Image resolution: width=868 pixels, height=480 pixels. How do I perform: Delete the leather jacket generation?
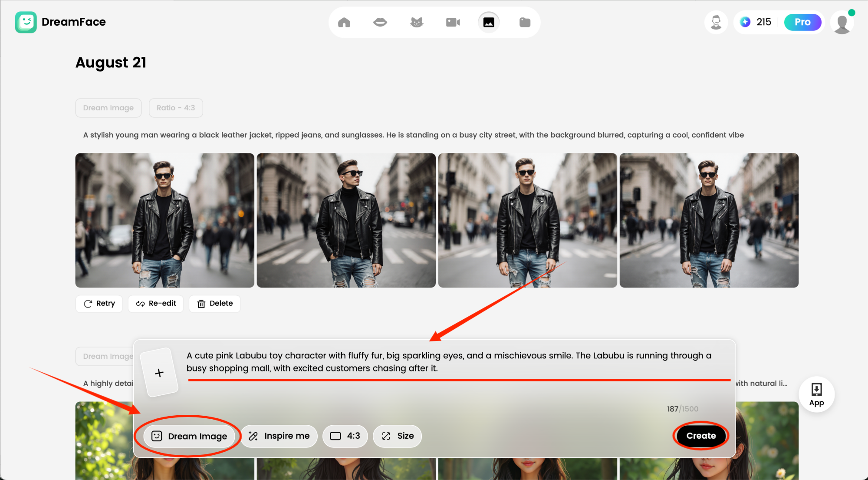(x=215, y=304)
